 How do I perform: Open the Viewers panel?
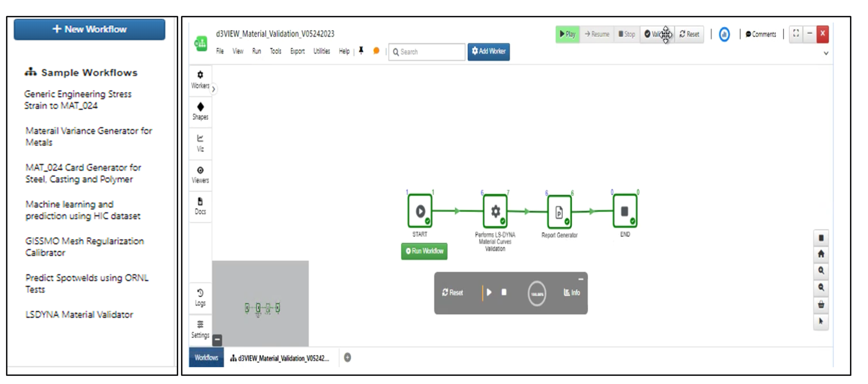200,175
